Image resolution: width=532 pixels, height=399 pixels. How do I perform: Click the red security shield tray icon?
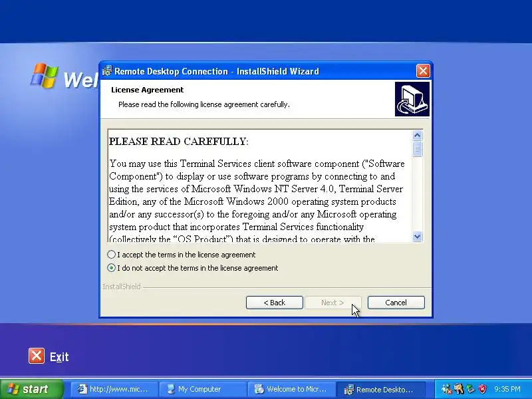(482, 389)
